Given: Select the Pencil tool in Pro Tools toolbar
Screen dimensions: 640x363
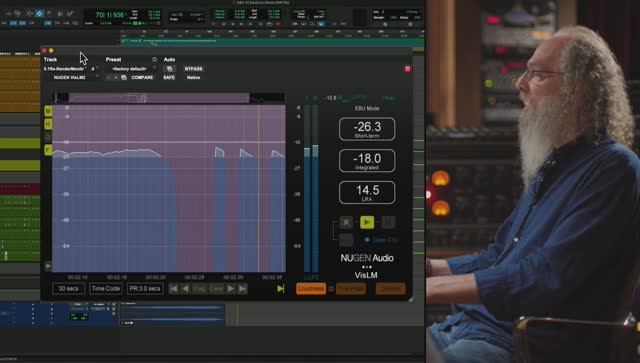Looking at the screenshot, I should click(x=70, y=14).
